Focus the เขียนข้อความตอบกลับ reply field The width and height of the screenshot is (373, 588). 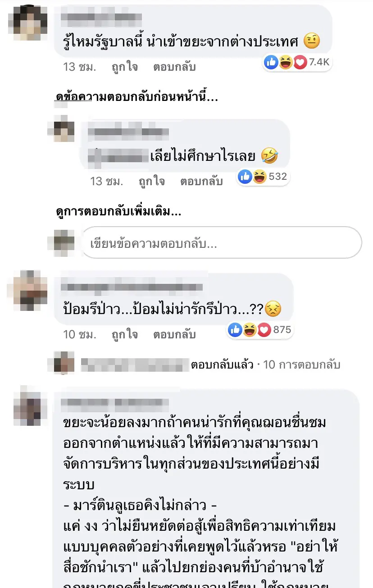(221, 243)
